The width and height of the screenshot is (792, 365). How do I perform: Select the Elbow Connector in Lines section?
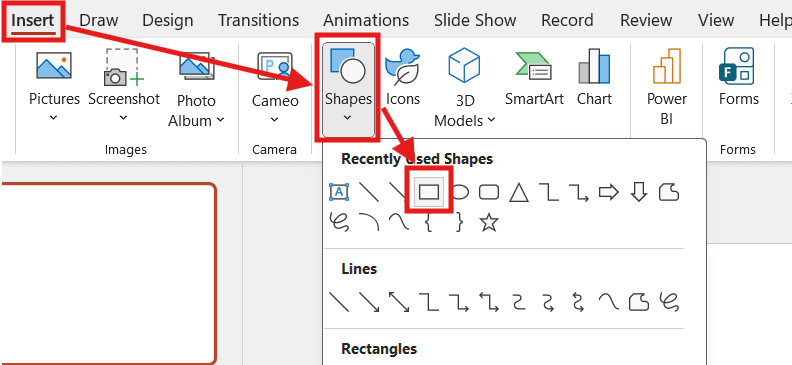429,302
